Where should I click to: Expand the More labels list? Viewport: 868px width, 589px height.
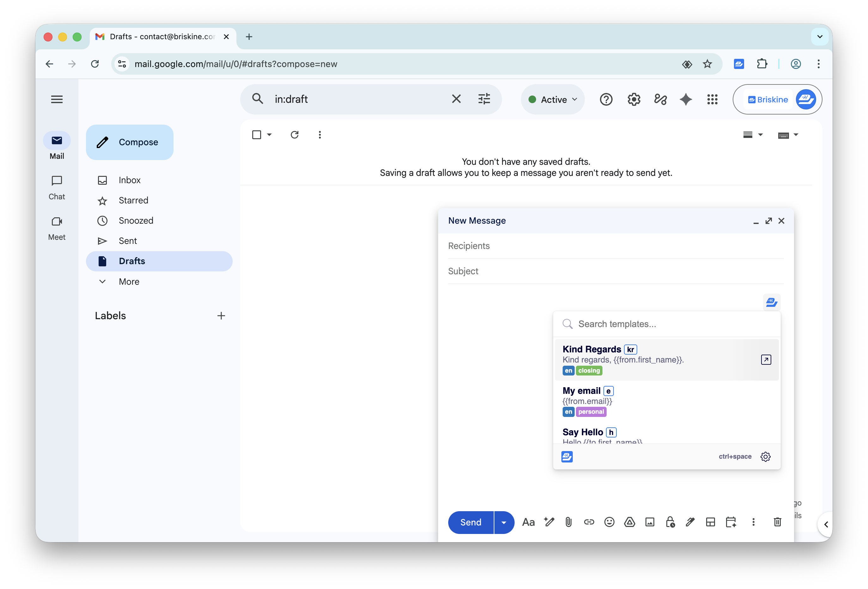pos(129,282)
